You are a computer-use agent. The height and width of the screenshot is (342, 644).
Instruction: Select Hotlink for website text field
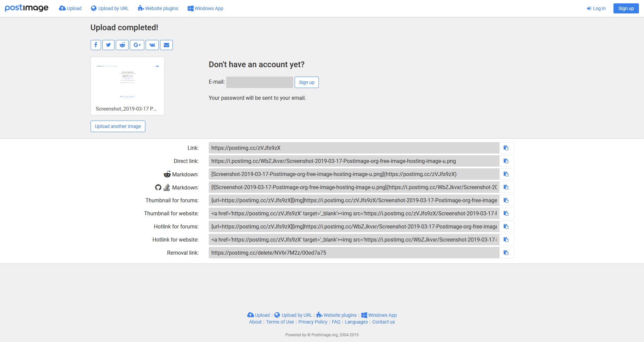click(x=354, y=240)
